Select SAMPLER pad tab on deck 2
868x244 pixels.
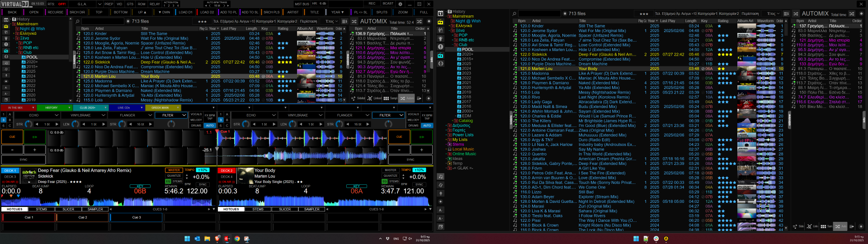point(312,209)
